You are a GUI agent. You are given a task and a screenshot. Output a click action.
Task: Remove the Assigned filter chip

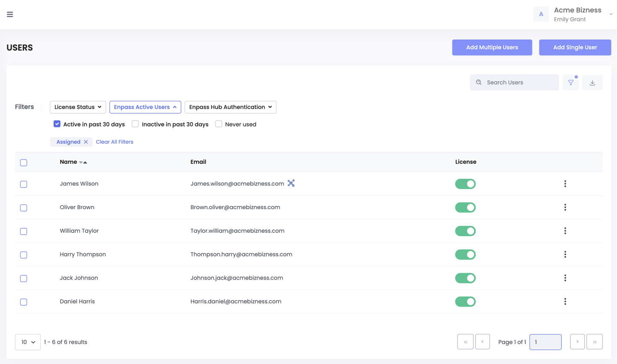[85, 141]
